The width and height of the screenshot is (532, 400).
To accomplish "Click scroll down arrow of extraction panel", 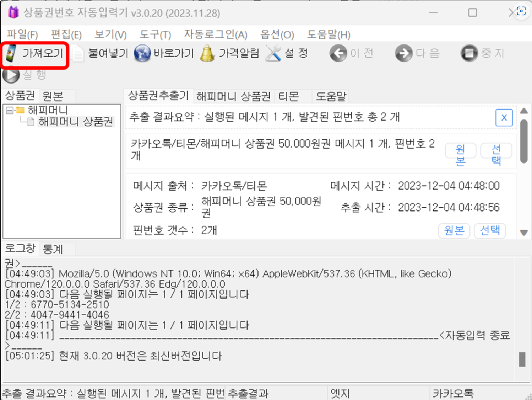I will coord(524,233).
